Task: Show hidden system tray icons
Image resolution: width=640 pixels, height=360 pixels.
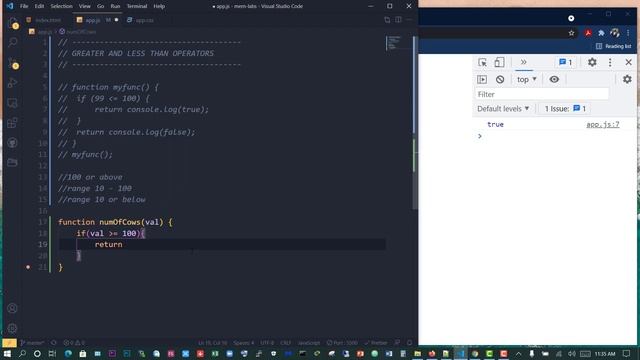Action: [518, 353]
